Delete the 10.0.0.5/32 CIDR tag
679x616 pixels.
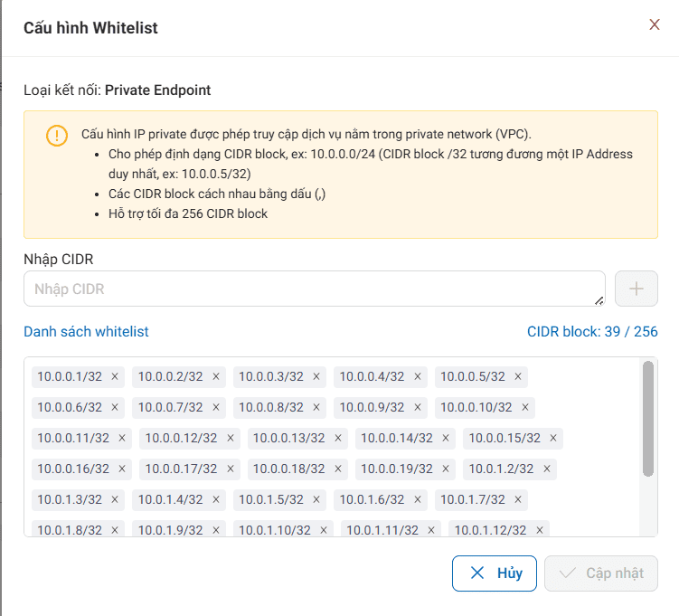(x=518, y=376)
